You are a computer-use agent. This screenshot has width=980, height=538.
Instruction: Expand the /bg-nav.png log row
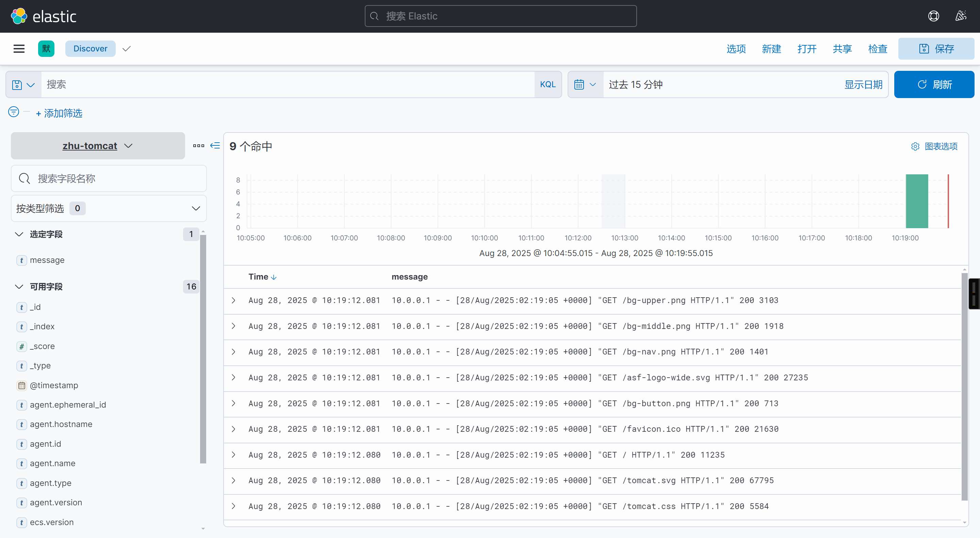point(233,352)
